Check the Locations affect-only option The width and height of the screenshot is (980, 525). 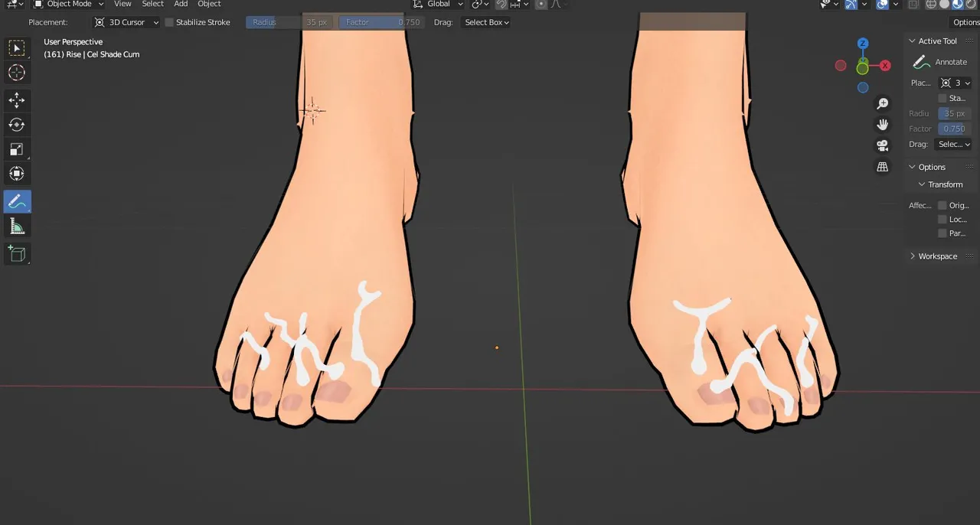[x=942, y=219]
